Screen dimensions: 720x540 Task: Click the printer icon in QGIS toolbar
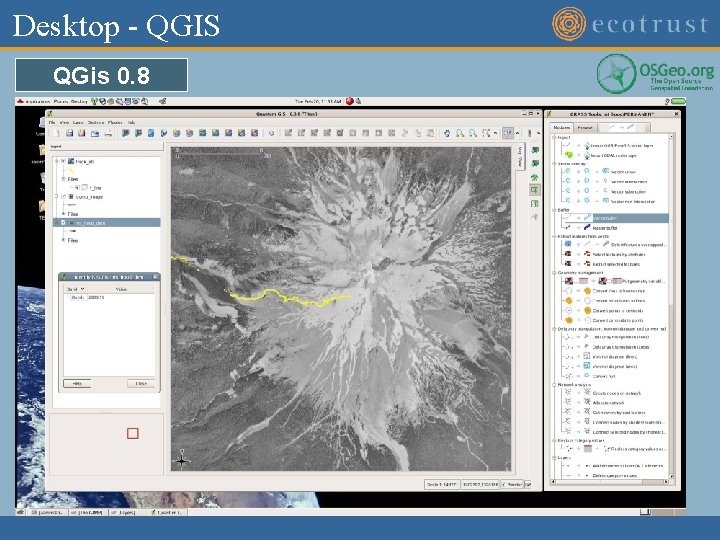pos(108,133)
